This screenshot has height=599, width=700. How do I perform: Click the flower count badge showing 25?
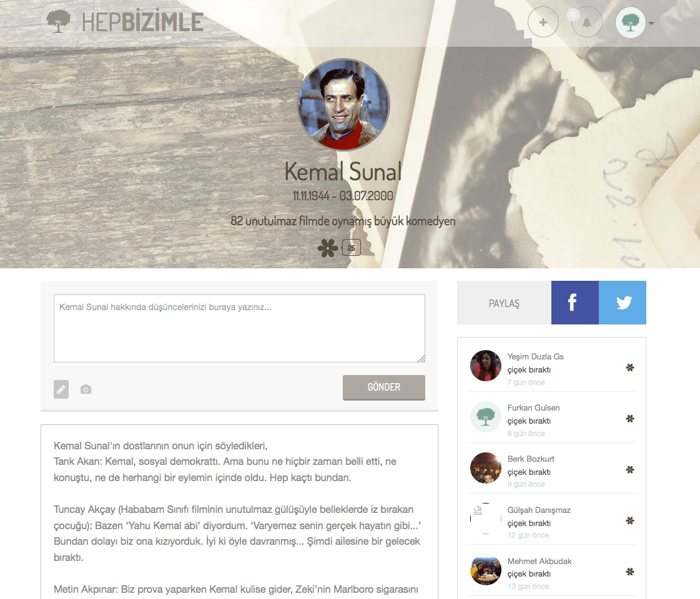tap(352, 248)
